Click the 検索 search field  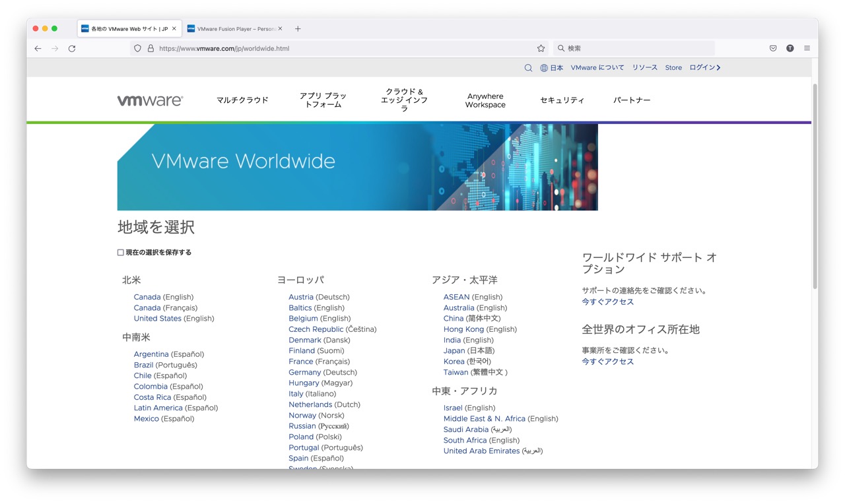(634, 48)
